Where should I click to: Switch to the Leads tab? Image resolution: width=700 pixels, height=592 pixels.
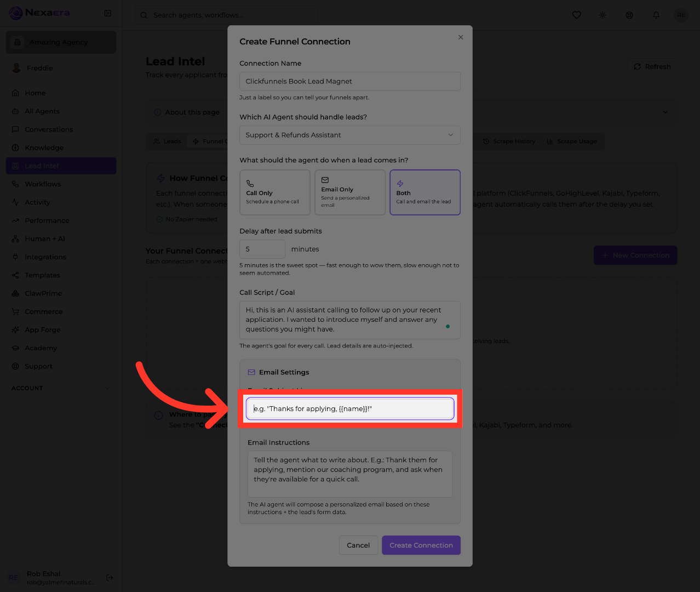(167, 141)
